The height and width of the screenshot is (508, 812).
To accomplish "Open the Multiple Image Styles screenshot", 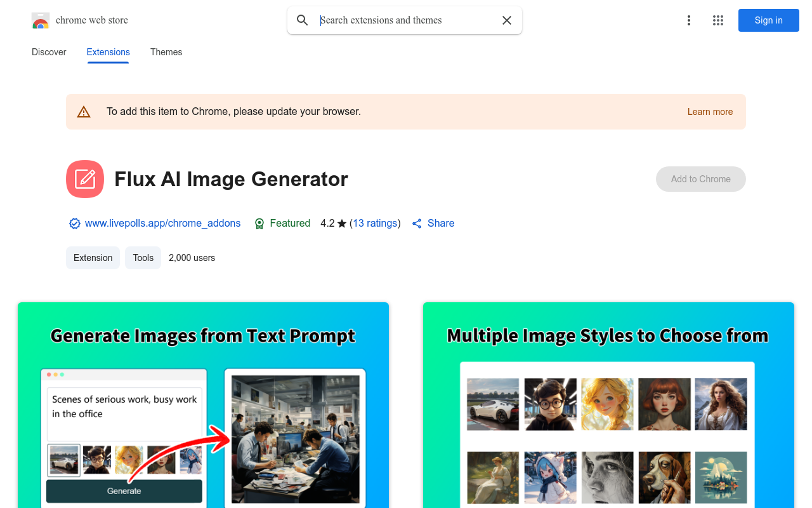I will point(608,405).
